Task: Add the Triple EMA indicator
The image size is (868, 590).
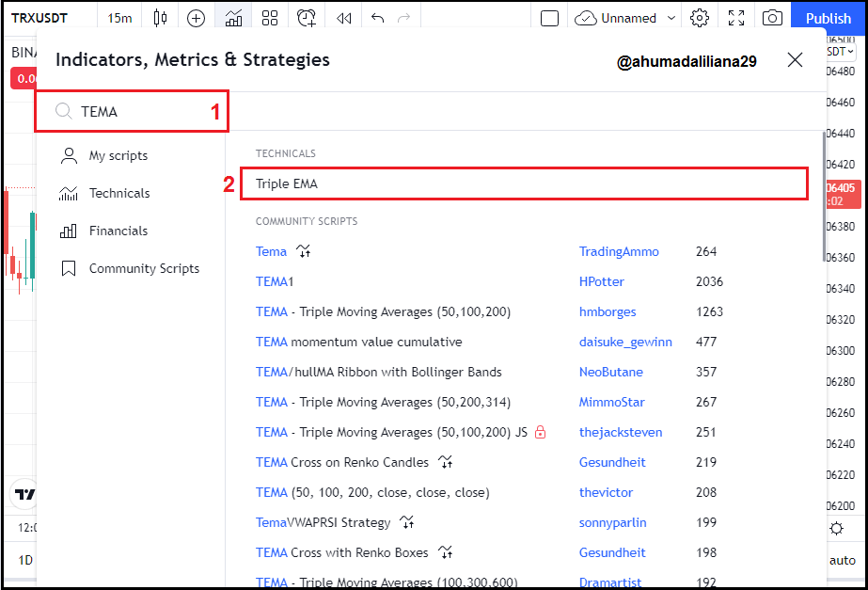Action: click(x=524, y=183)
